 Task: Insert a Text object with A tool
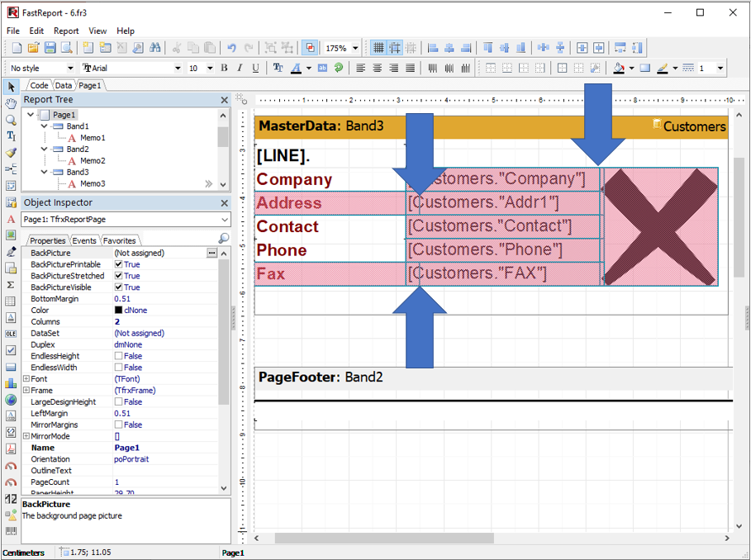pos(11,219)
